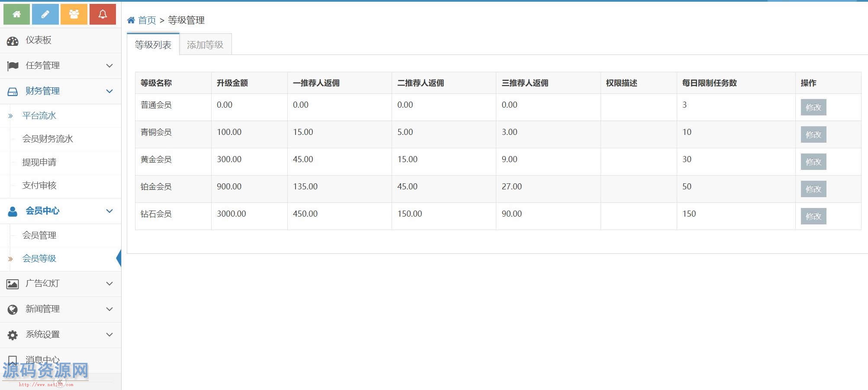Image resolution: width=868 pixels, height=390 pixels.
Task: Expand the 广告幻灯 menu chevron
Action: pos(109,284)
